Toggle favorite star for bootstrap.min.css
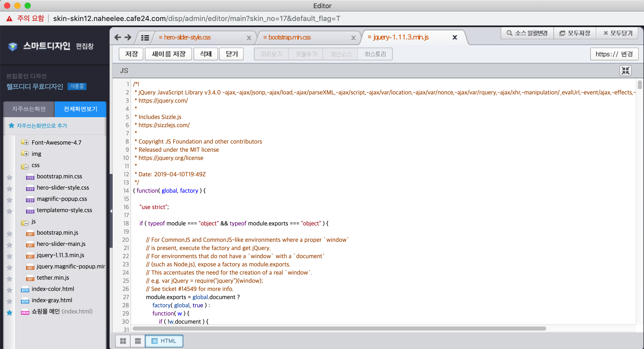Viewport: 644px width, 349px height. pyautogui.click(x=9, y=177)
